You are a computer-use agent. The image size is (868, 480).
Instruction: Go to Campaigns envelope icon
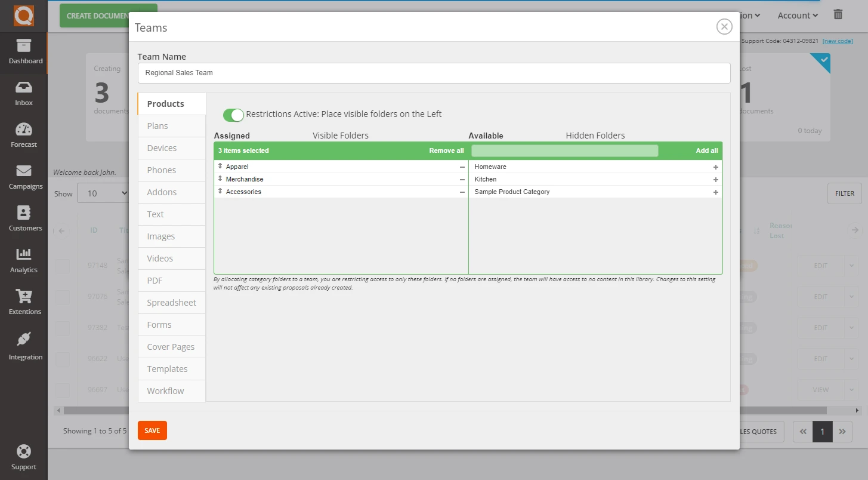click(x=24, y=172)
